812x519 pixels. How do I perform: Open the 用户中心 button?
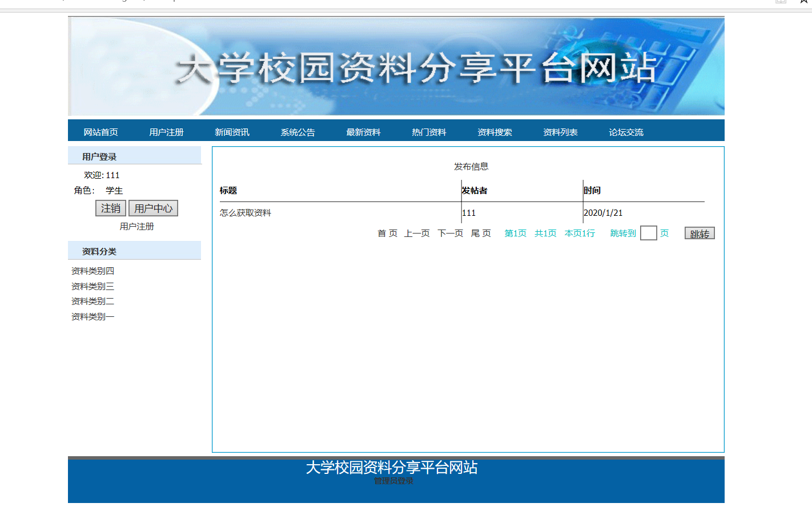153,208
